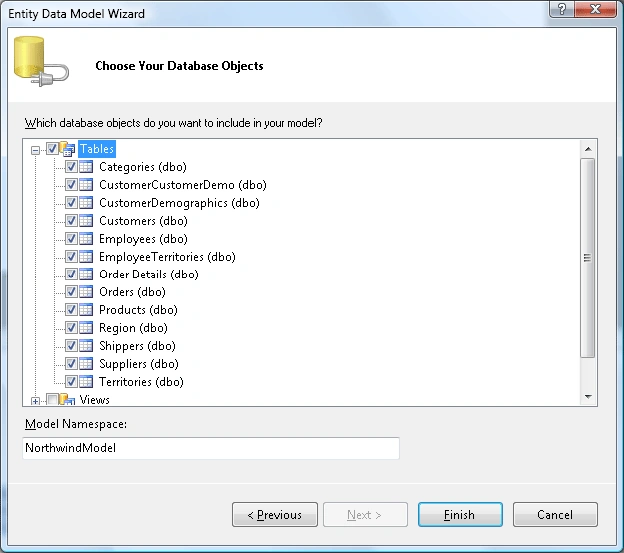Select the Orders (dbo) row text
624x553 pixels.
[x=132, y=292]
